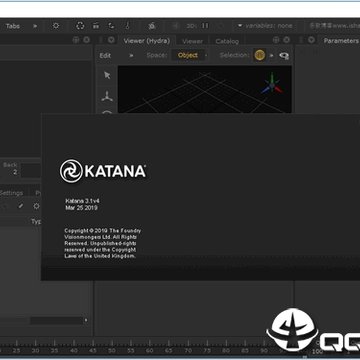Image resolution: width=360 pixels, height=360 pixels.
Task: Click the gold Selection mode icon
Action: coord(260,55)
